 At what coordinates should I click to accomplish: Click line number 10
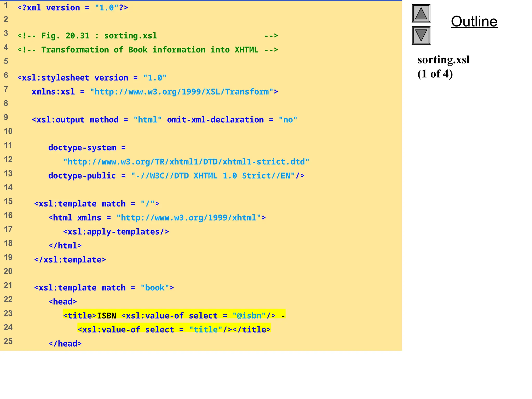coord(8,131)
